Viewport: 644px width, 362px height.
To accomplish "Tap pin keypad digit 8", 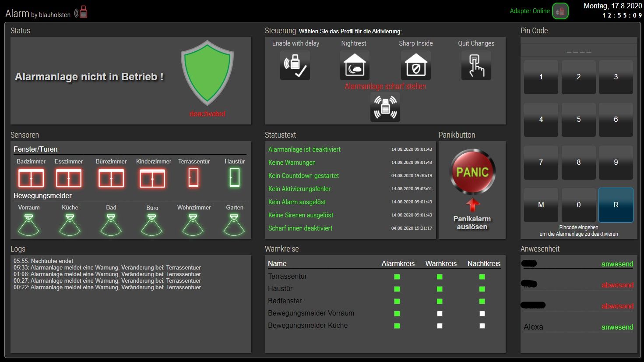I will coord(579,162).
